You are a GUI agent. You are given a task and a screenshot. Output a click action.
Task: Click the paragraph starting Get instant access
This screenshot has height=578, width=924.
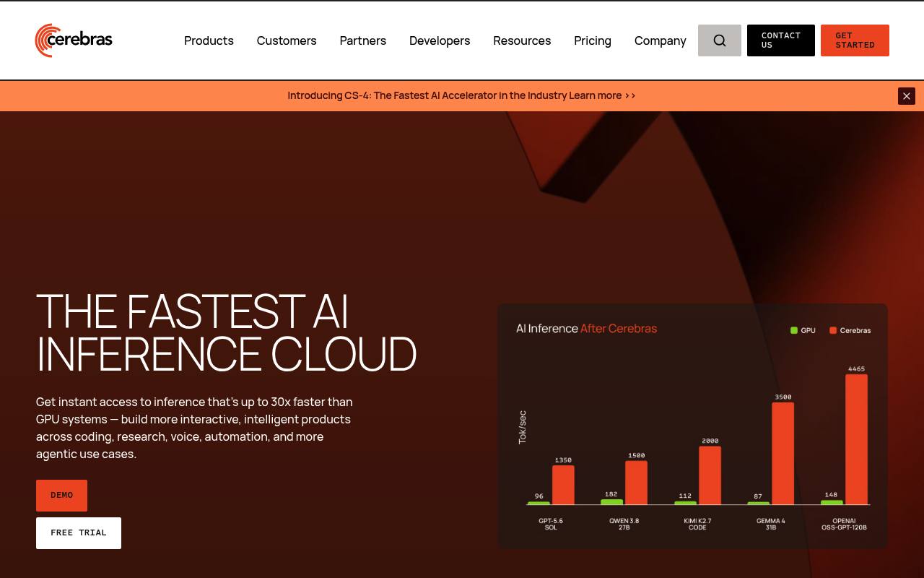195,428
